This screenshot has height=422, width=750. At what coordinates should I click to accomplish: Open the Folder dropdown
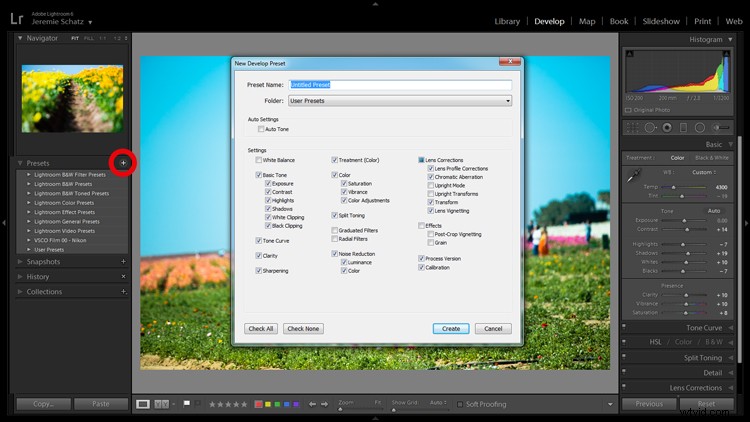pyautogui.click(x=400, y=100)
